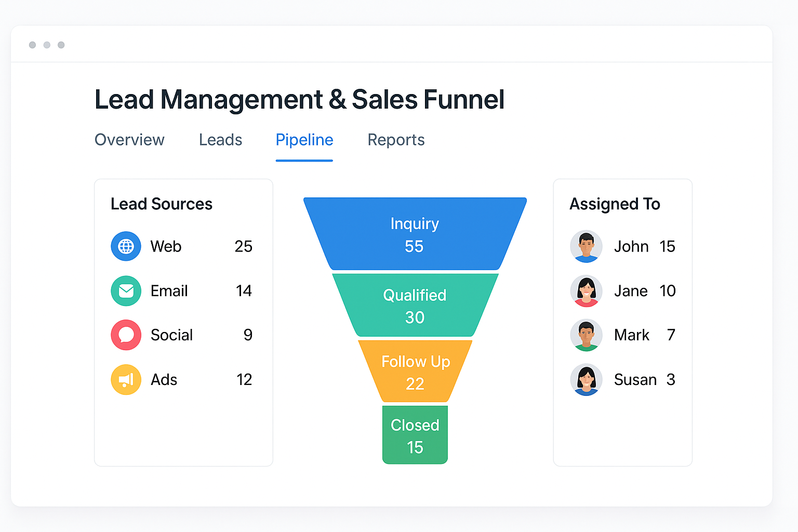Screen dimensions: 798x532
Task: Open Susan's avatar thumbnail
Action: 586,380
